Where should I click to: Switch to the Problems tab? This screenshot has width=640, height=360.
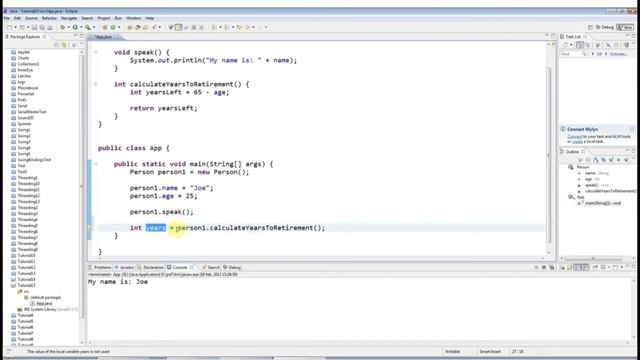coord(100,267)
